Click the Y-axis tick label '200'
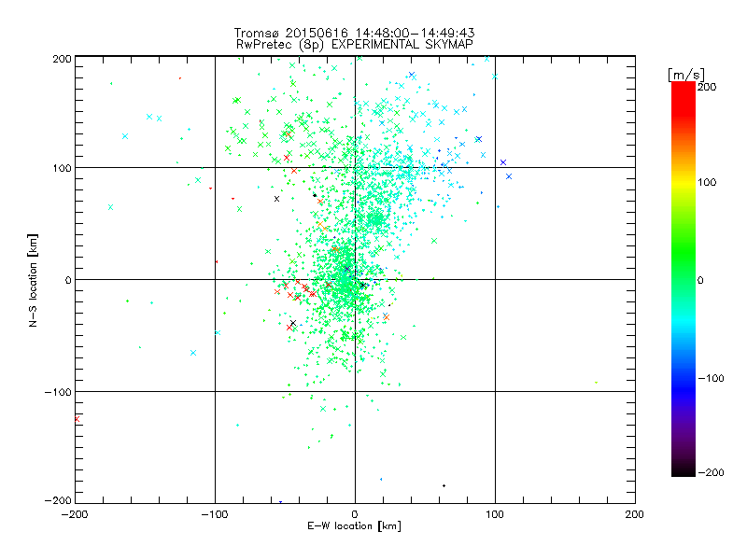 62,59
